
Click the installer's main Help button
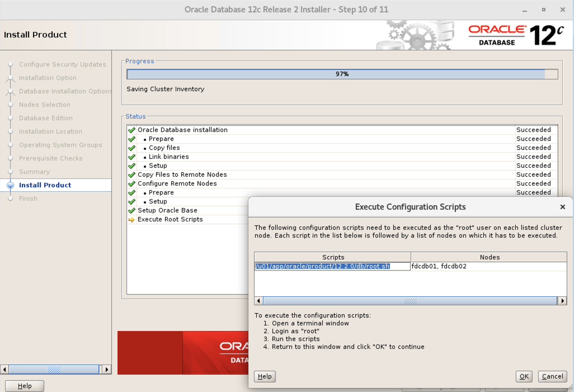pyautogui.click(x=25, y=386)
